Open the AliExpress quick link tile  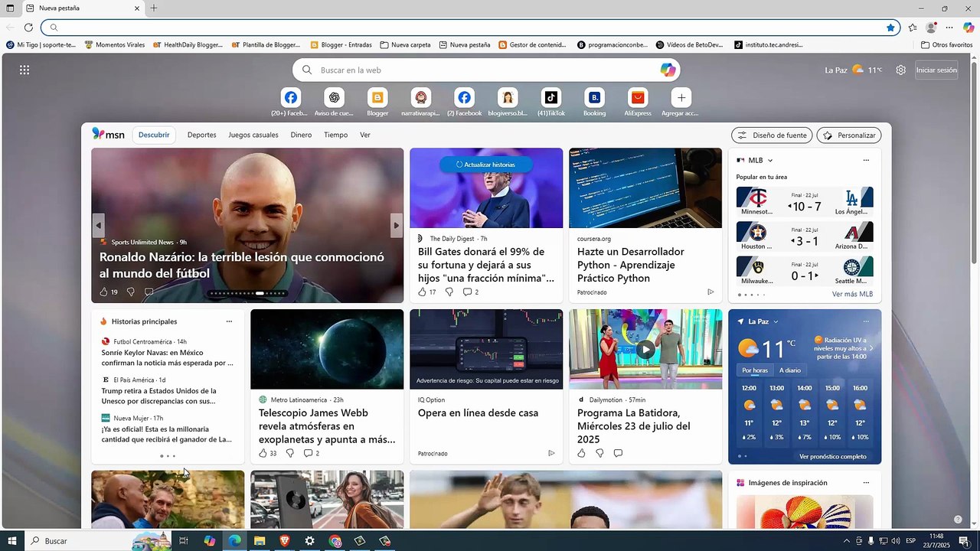pos(638,98)
